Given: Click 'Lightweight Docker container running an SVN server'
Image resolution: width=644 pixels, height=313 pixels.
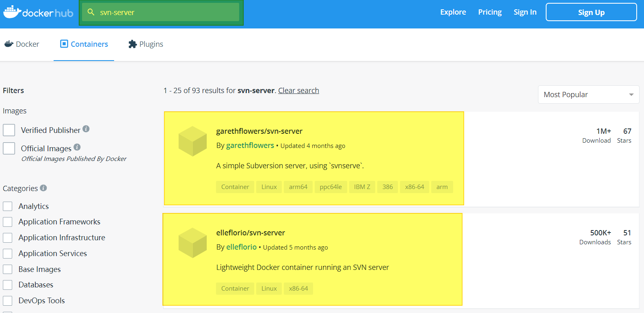Looking at the screenshot, I should pos(303,267).
